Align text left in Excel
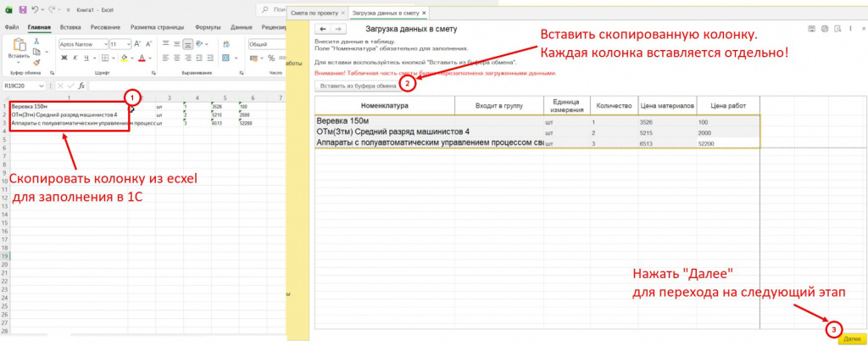 coord(165,58)
